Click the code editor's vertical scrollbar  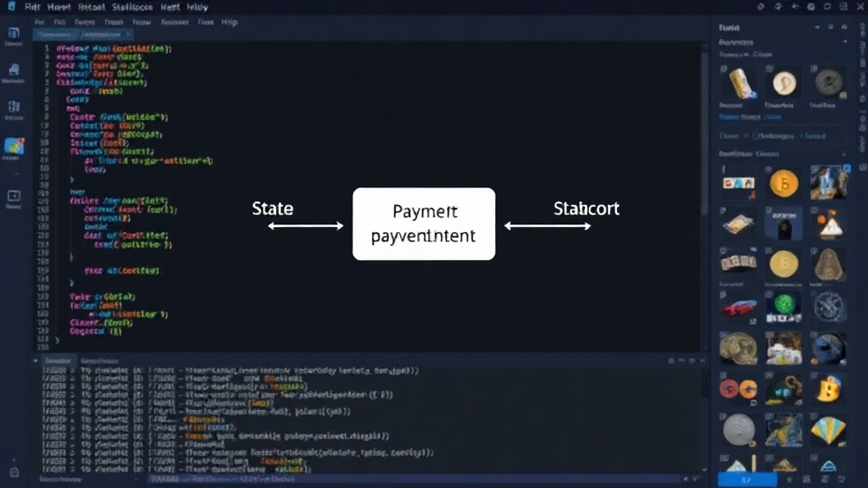tap(704, 133)
